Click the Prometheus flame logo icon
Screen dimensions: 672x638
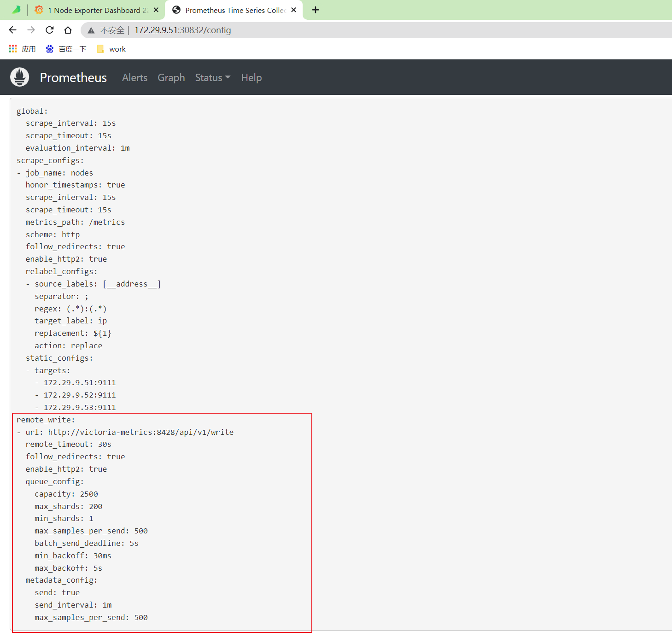click(20, 77)
